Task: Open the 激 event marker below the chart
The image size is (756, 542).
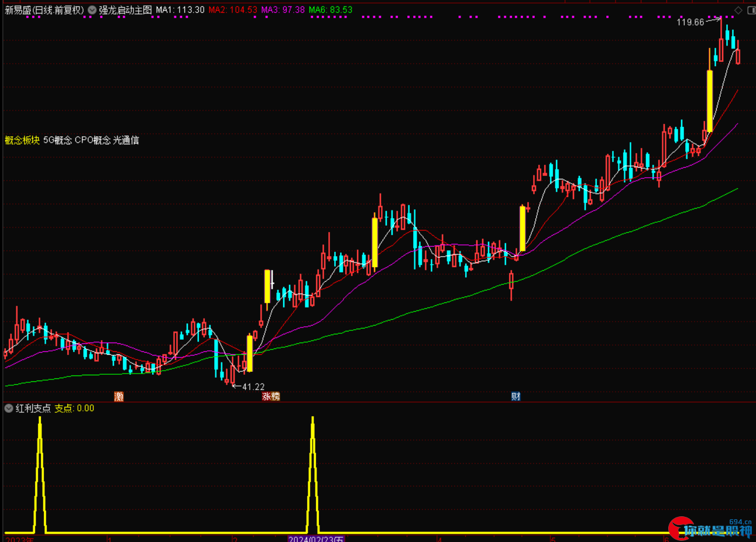Action: 119,396
